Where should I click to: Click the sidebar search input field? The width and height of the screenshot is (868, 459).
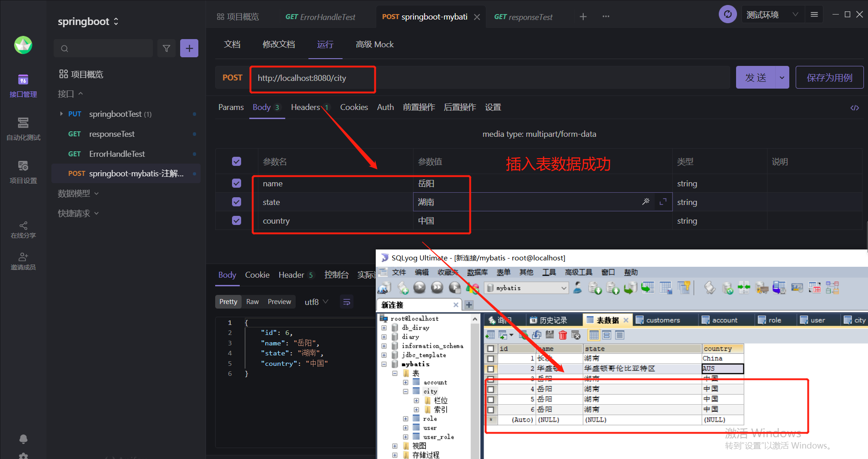click(x=103, y=48)
